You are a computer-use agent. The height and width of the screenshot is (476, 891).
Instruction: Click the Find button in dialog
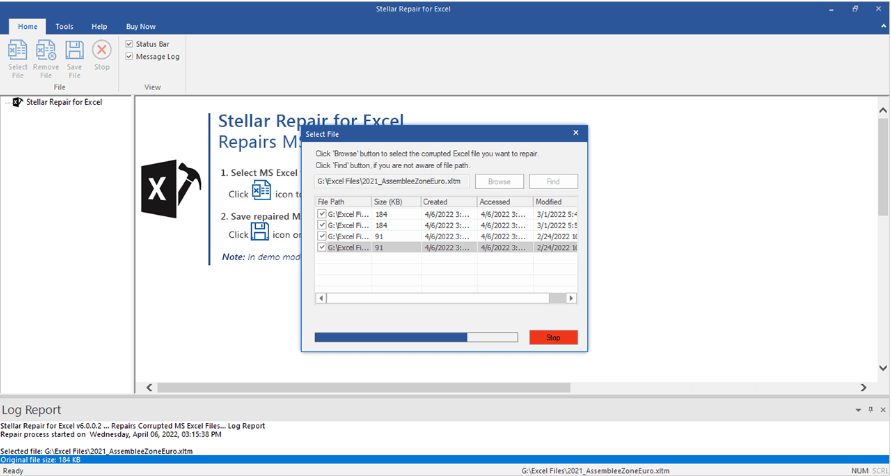553,181
